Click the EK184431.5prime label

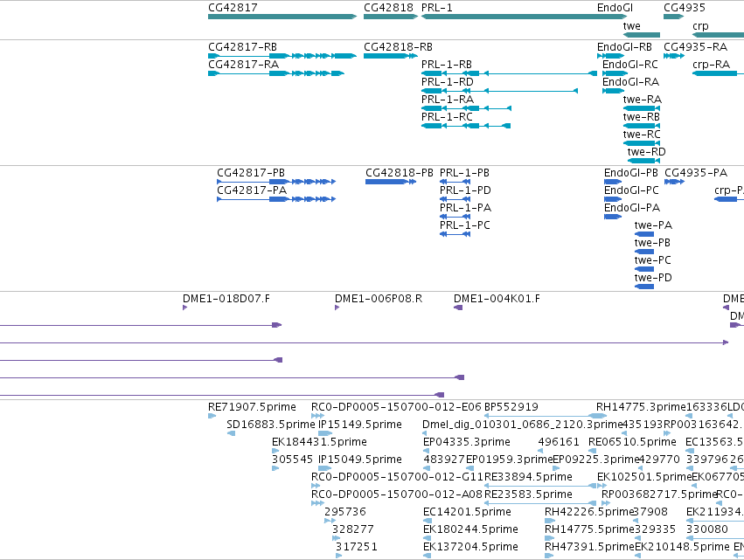[x=319, y=442]
